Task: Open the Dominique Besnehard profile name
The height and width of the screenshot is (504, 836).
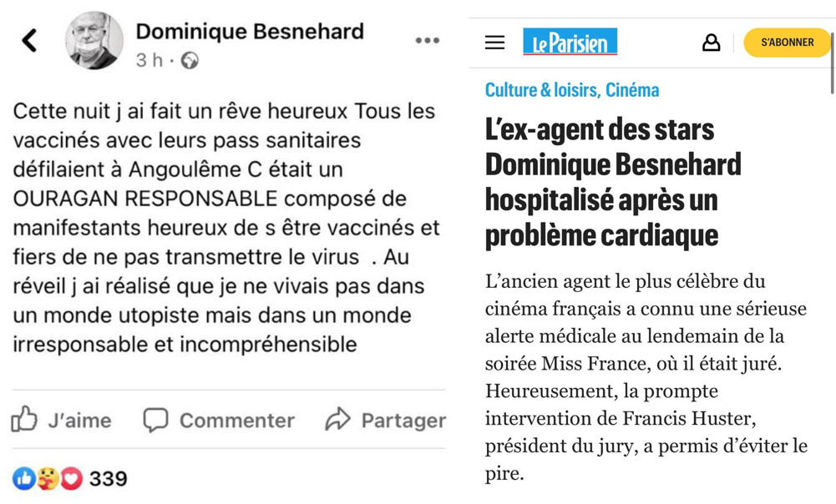Action: [x=250, y=32]
